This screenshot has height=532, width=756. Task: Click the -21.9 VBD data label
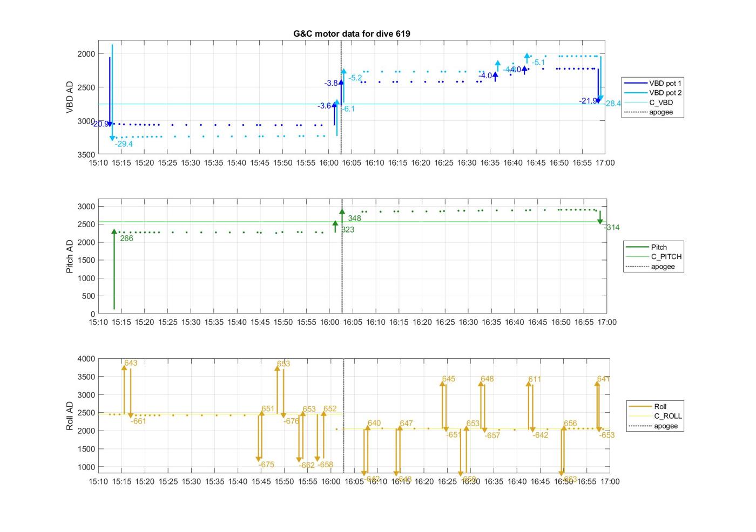click(588, 101)
